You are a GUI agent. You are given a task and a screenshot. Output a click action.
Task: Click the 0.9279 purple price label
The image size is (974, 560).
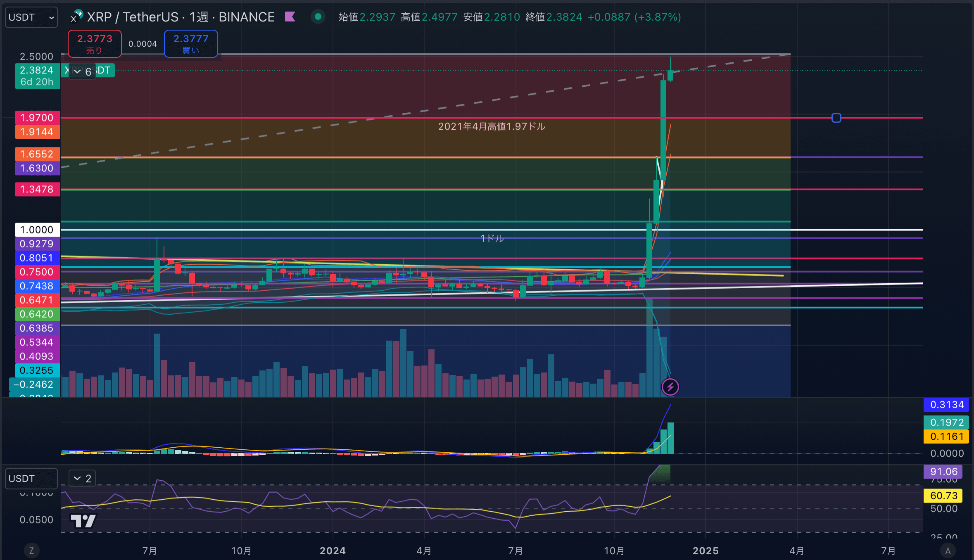[37, 244]
